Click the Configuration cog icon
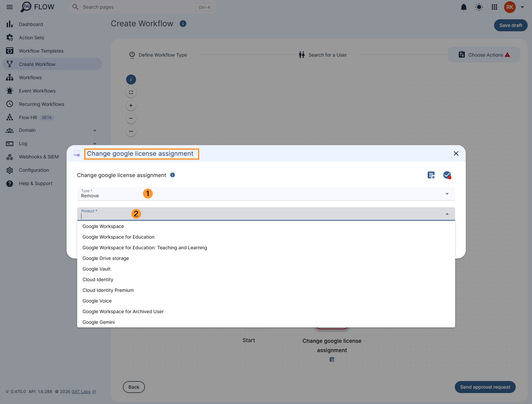532x404 pixels. [10, 170]
